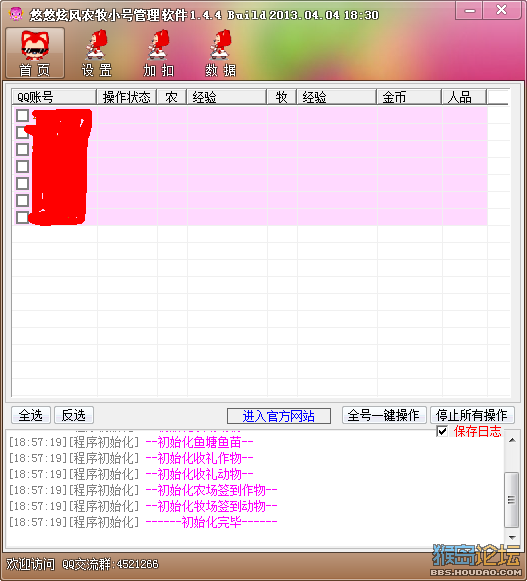This screenshot has height=581, width=527.
Task: Click the 人品 column header
Action: (x=464, y=97)
